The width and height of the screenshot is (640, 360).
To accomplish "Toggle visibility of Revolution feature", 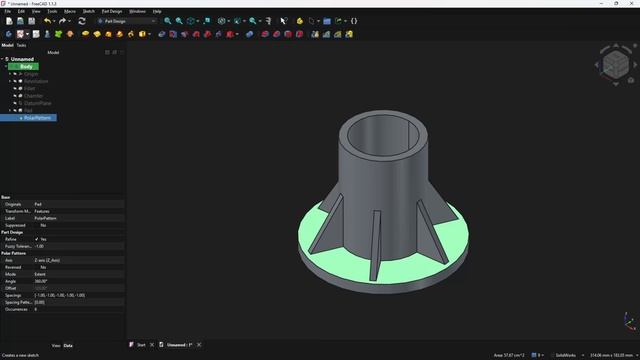I will [15, 81].
